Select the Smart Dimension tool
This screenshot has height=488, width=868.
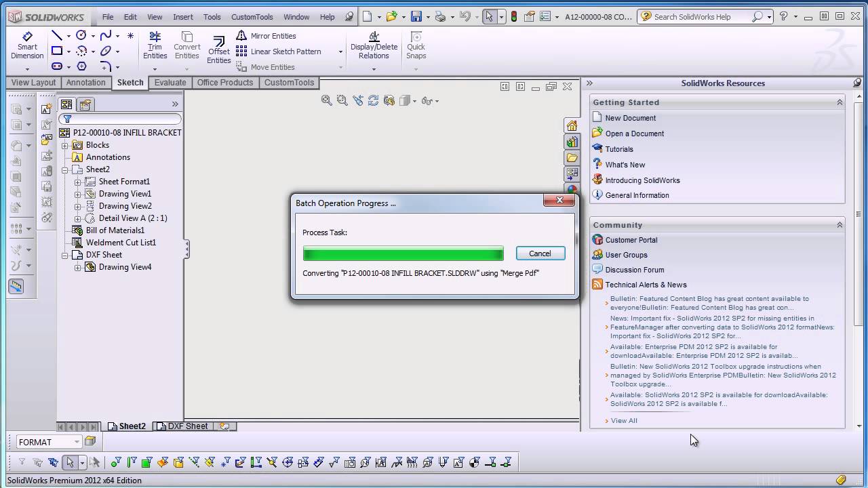pos(27,45)
